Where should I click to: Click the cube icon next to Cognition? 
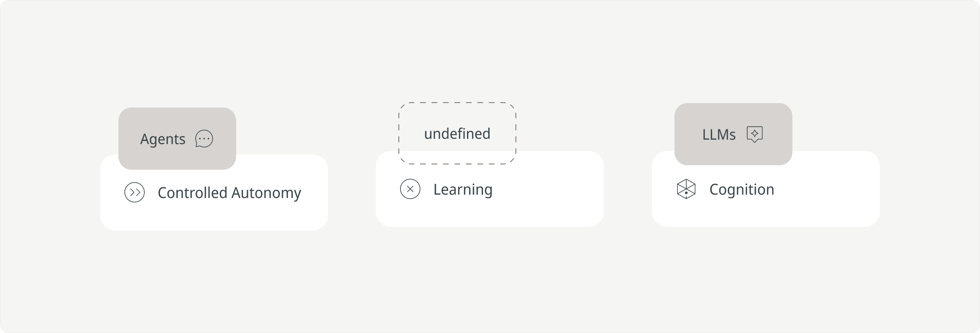686,189
